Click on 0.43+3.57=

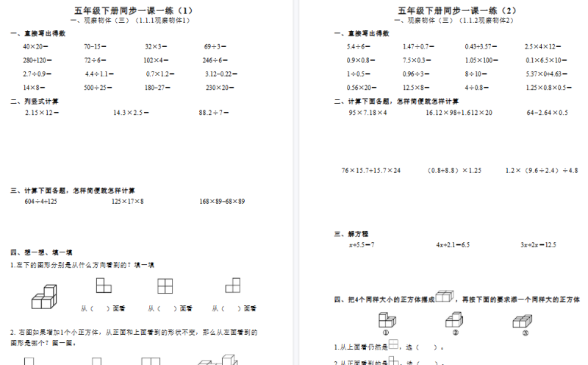[x=481, y=46]
